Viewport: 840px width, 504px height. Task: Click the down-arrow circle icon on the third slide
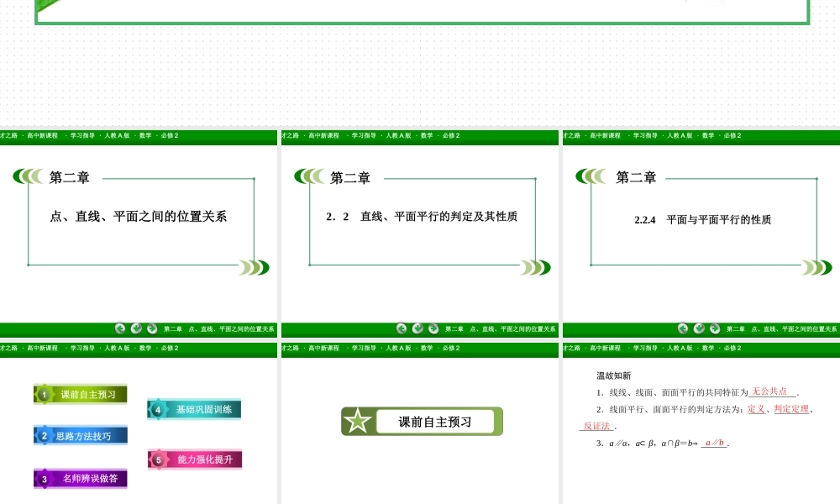tap(700, 329)
